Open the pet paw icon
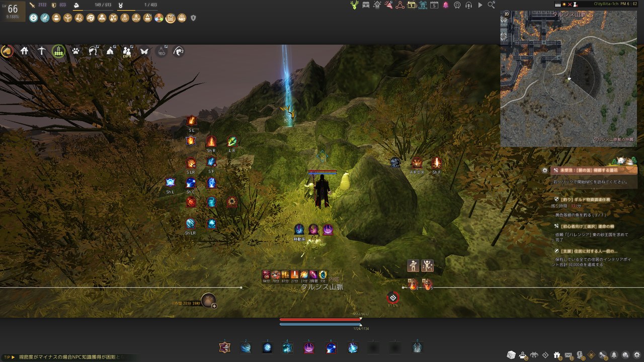This screenshot has height=362, width=644. pyautogui.click(x=75, y=51)
